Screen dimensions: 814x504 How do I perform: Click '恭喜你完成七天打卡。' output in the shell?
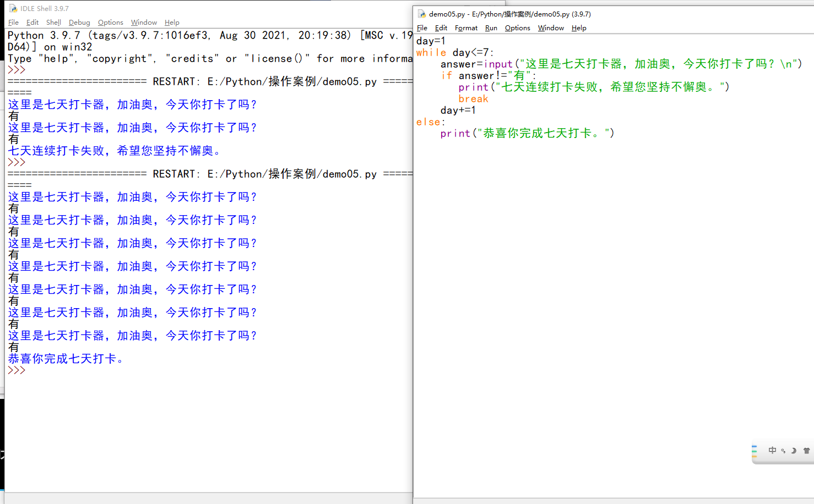coord(66,359)
